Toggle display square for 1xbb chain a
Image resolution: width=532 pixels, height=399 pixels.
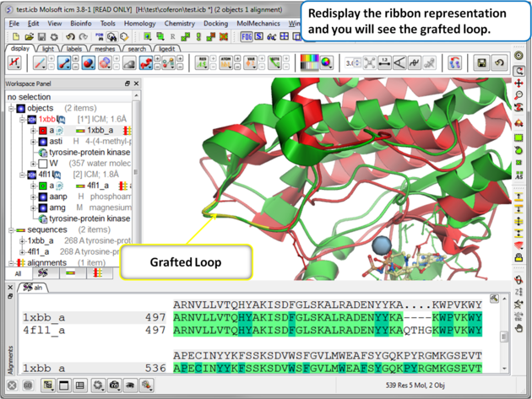(43, 131)
